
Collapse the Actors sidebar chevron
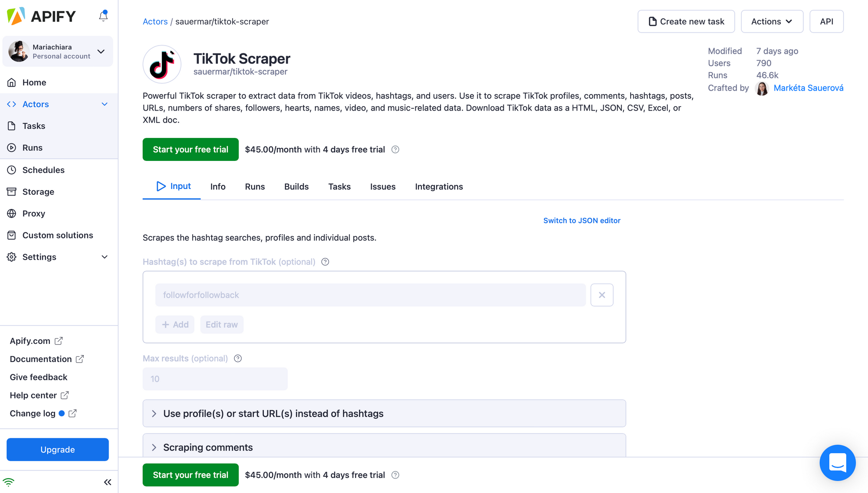(x=105, y=104)
